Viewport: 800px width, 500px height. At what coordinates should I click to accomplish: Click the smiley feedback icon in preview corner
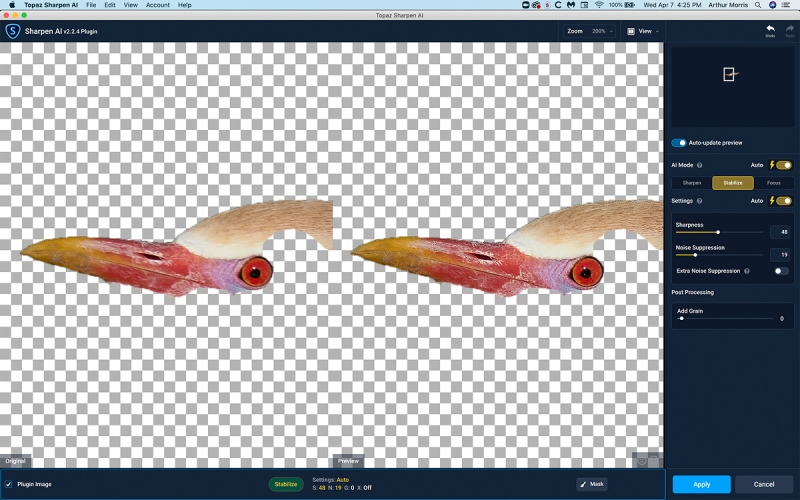click(x=642, y=461)
